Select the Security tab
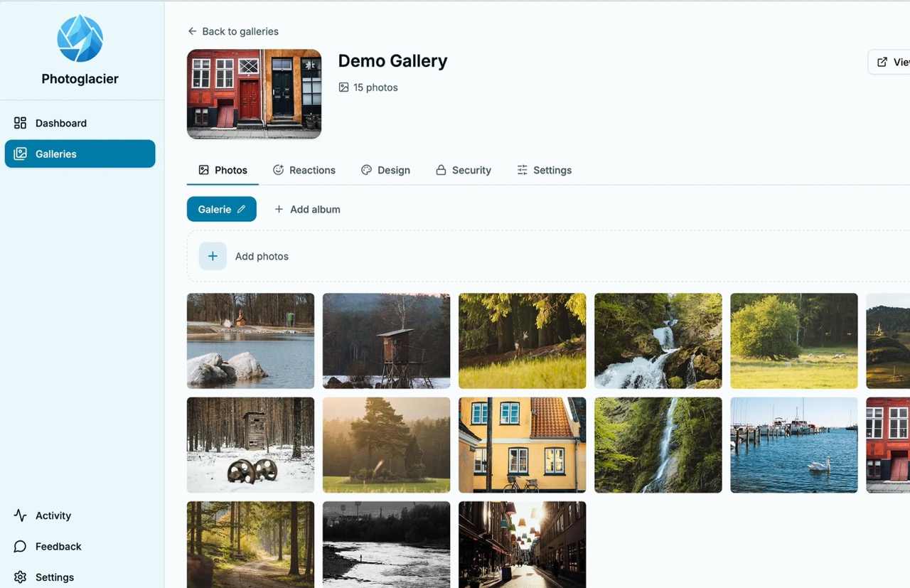This screenshot has width=910, height=588. 464,170
